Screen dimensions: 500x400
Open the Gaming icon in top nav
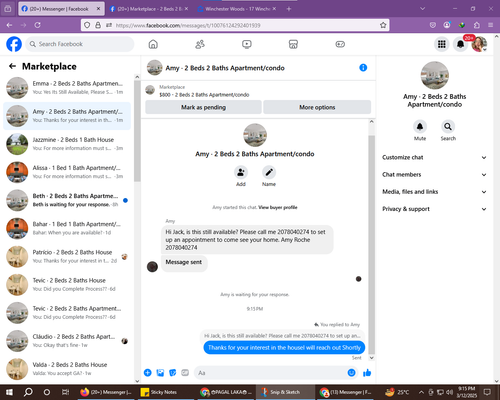340,44
